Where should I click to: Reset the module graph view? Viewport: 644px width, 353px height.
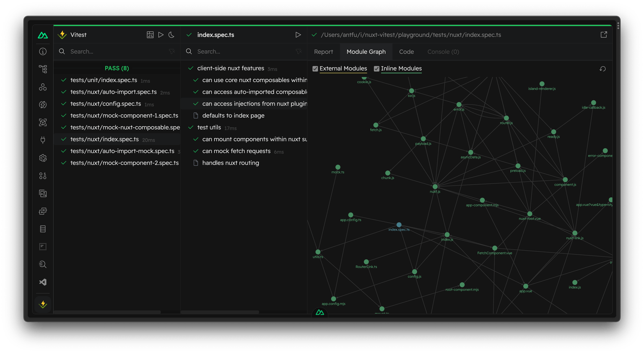click(602, 69)
